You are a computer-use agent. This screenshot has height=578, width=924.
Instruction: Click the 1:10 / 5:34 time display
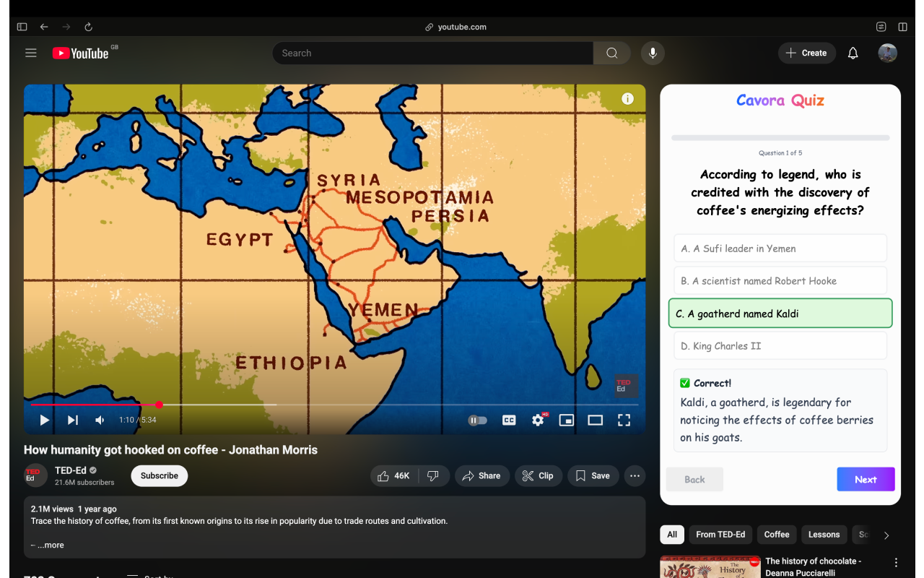[137, 420]
